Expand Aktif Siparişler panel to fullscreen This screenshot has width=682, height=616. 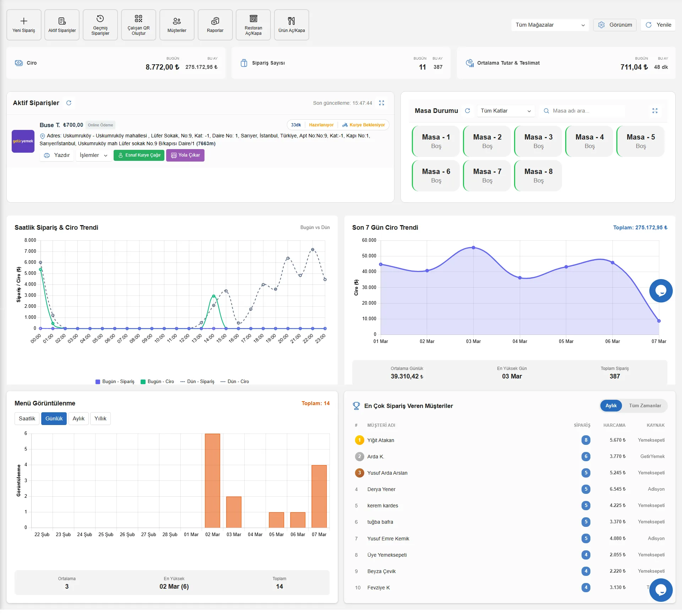point(382,103)
